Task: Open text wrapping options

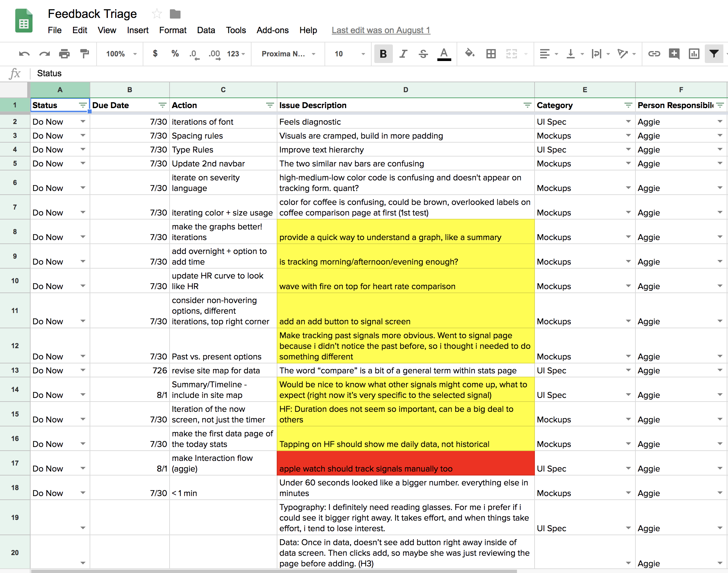Action: [x=600, y=54]
